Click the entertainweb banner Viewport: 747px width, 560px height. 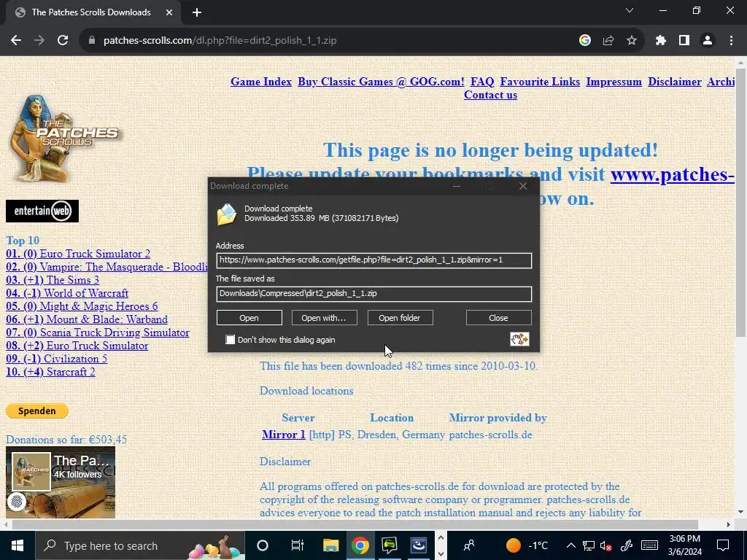tap(42, 211)
